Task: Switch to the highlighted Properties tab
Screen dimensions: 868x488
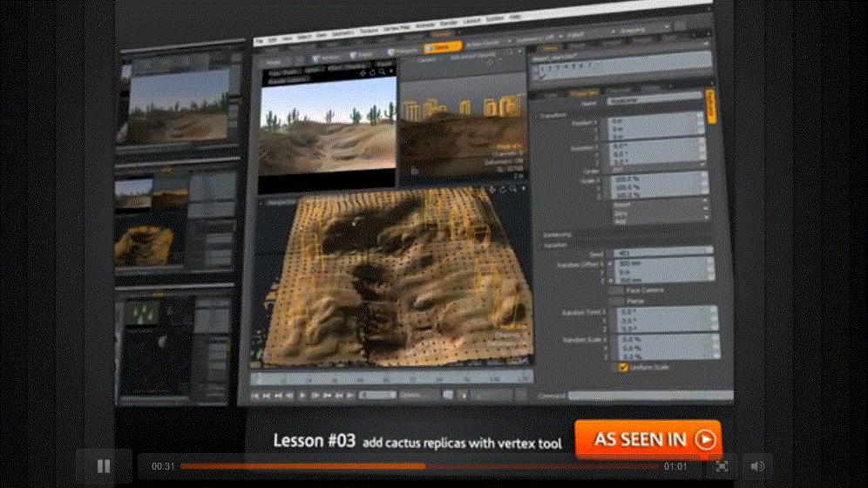Action: click(585, 93)
